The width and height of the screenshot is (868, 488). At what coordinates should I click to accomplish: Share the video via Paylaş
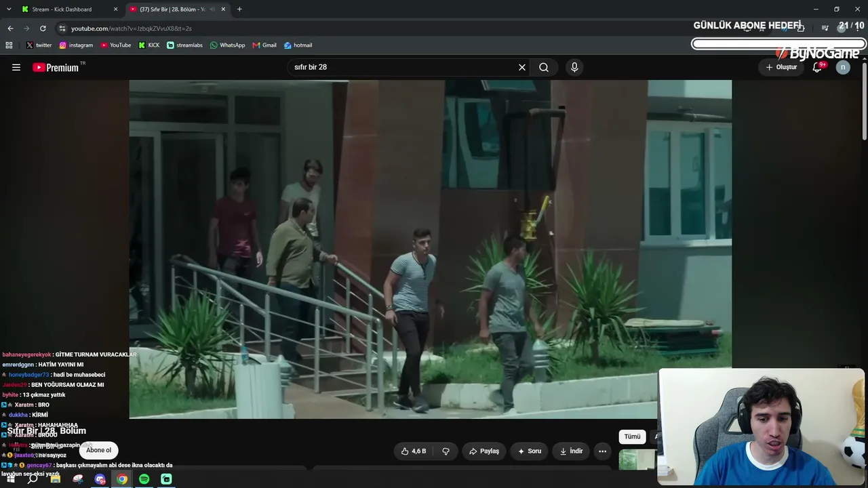[x=484, y=451]
